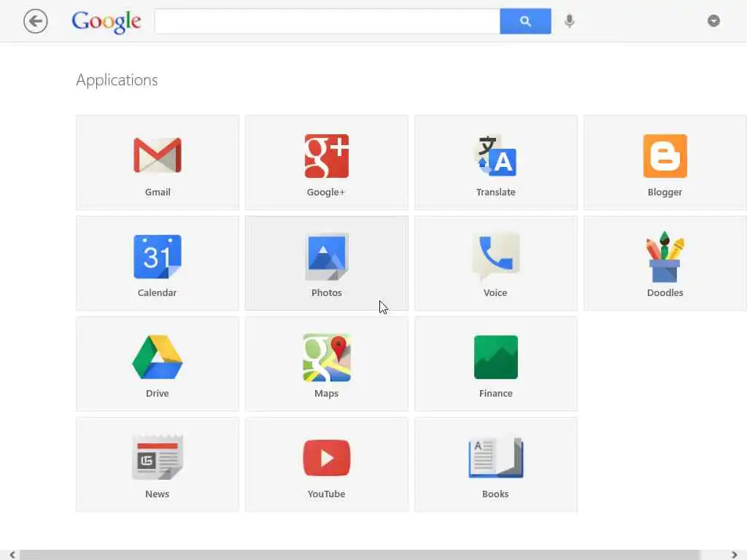Click the Google+ label text

(x=326, y=192)
